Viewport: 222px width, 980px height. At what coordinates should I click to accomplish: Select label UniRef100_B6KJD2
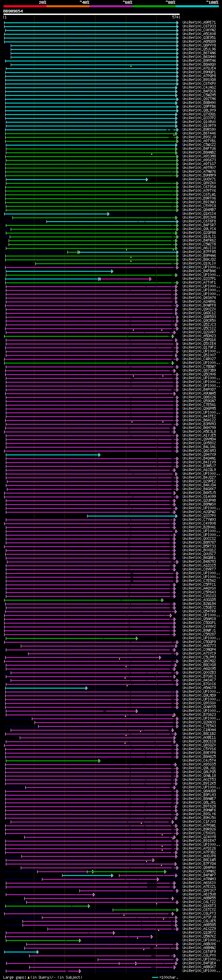199,259
